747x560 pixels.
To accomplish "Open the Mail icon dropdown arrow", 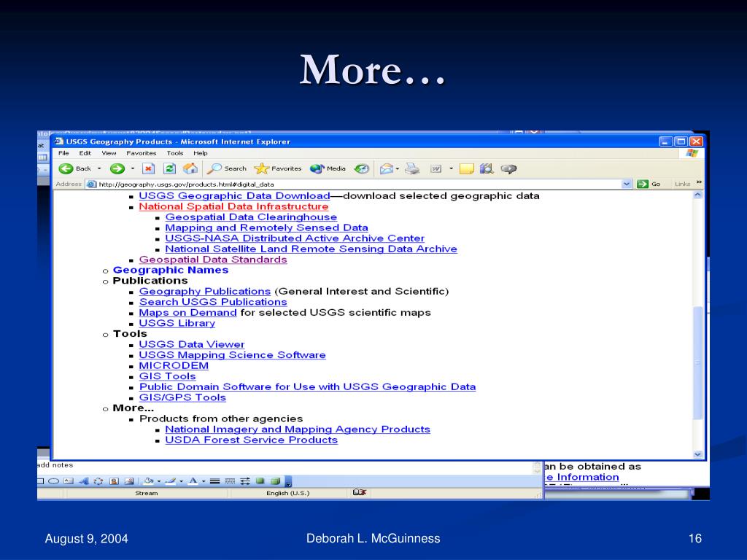I will tap(398, 168).
